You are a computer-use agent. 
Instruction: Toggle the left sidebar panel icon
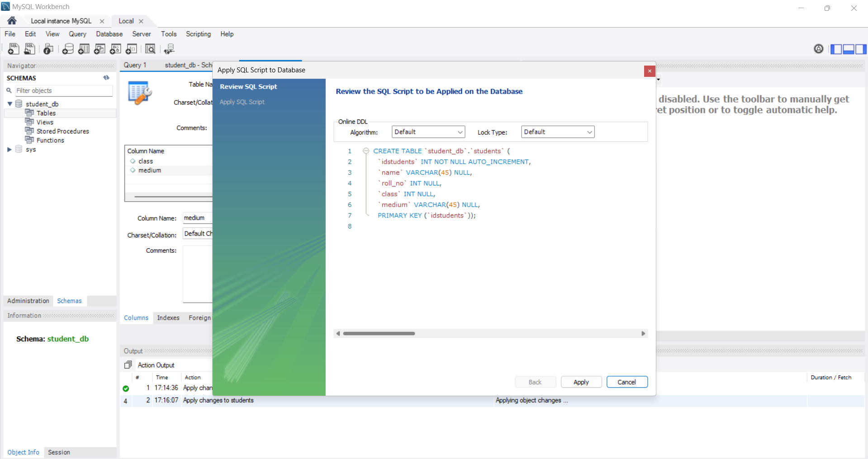(836, 49)
